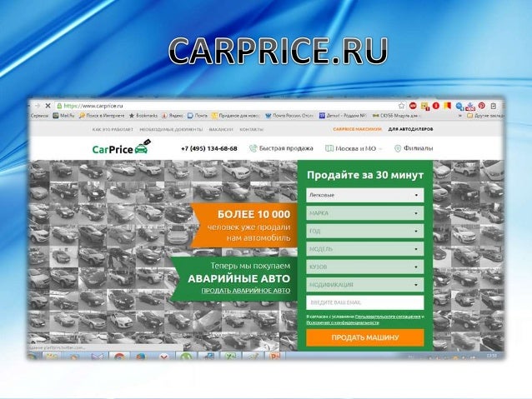Expand the КУЗОВ dropdown

pos(365,267)
